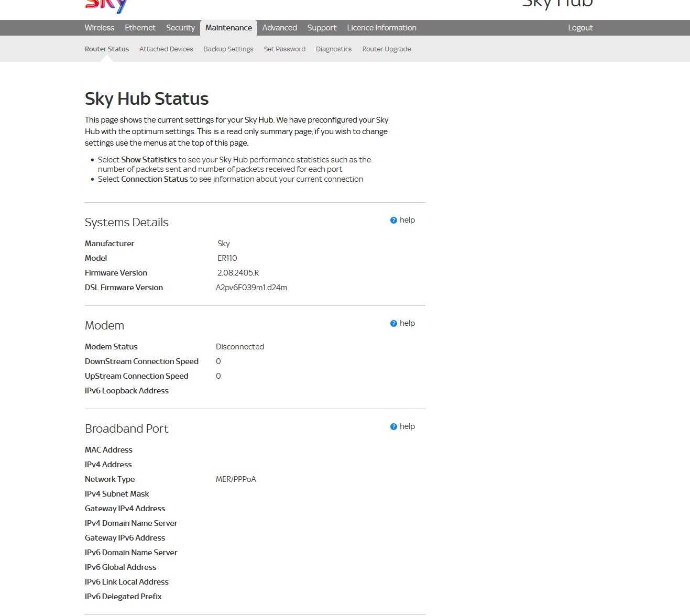Image resolution: width=690 pixels, height=616 pixels.
Task: Click the IPv6 Global Address label
Action: pos(121,567)
